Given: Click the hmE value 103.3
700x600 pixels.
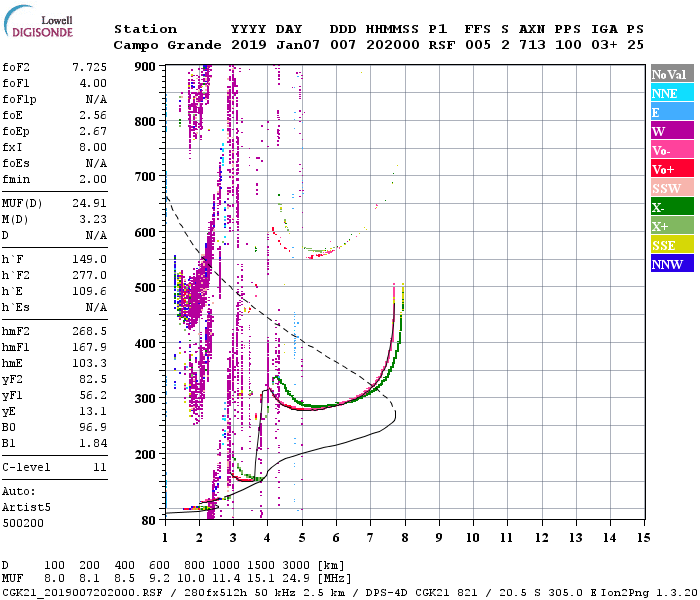Looking at the screenshot, I should [89, 363].
